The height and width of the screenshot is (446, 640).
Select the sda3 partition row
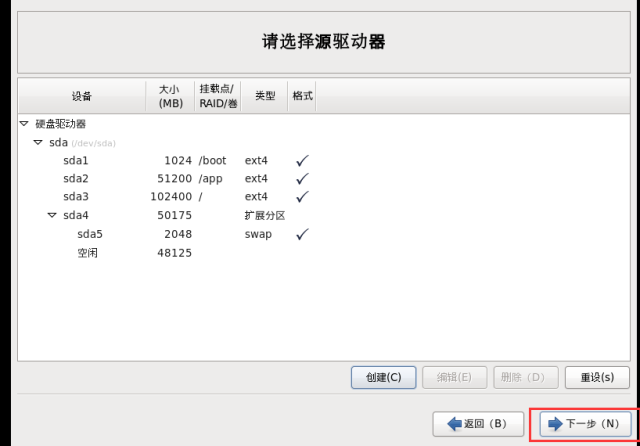[x=324, y=196]
